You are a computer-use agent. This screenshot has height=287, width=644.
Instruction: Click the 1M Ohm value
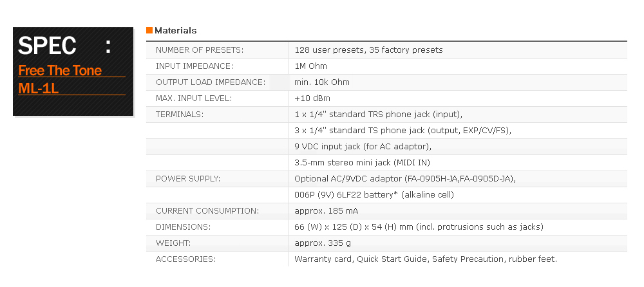point(310,66)
